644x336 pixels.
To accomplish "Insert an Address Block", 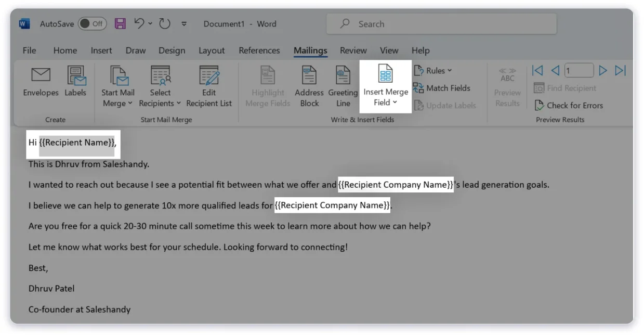I will [309, 86].
